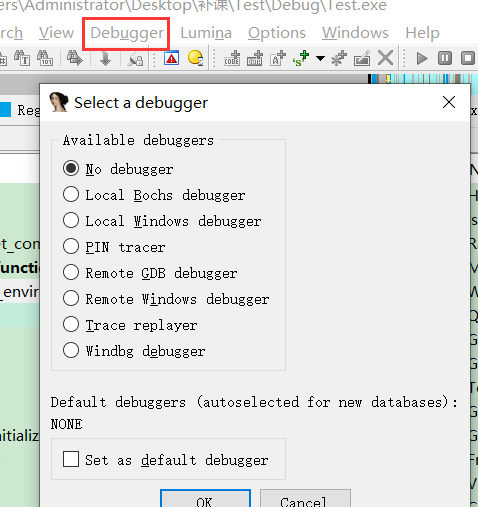Start process with the play icon
478x507 pixels.
coord(422,58)
